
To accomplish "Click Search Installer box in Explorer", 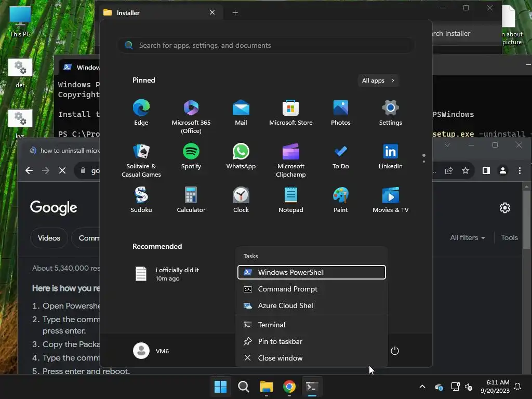I will pyautogui.click(x=467, y=34).
